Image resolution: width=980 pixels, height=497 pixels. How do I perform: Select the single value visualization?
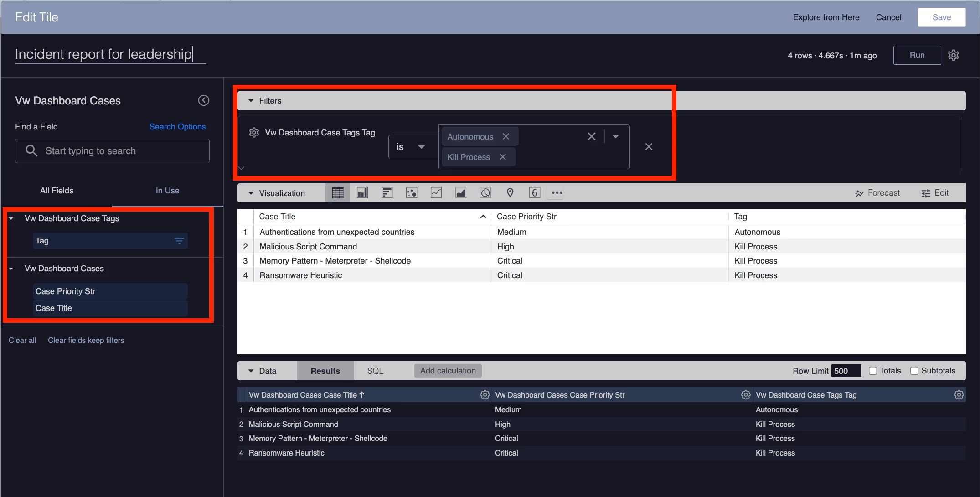tap(535, 193)
